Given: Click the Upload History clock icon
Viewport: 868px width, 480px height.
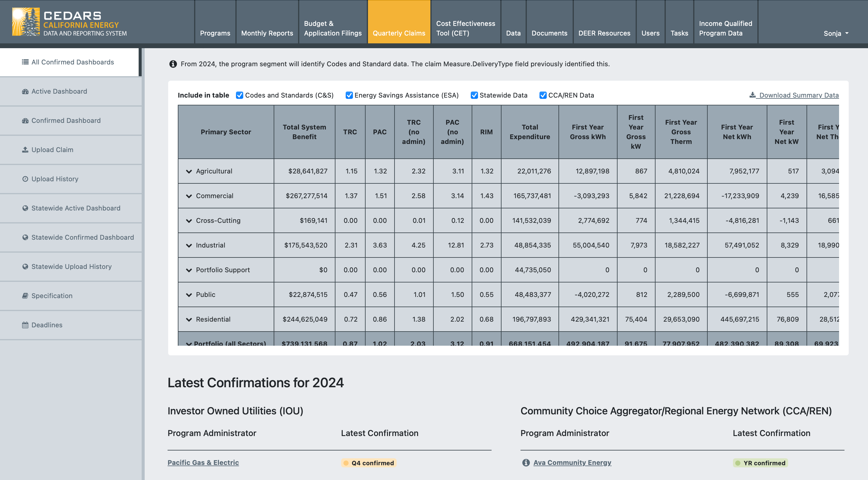Looking at the screenshot, I should coord(25,179).
